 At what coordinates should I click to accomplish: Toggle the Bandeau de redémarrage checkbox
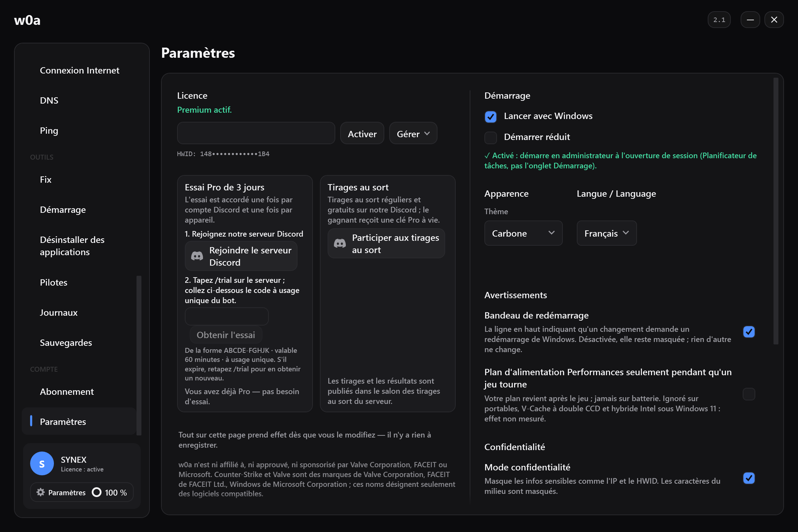(749, 332)
